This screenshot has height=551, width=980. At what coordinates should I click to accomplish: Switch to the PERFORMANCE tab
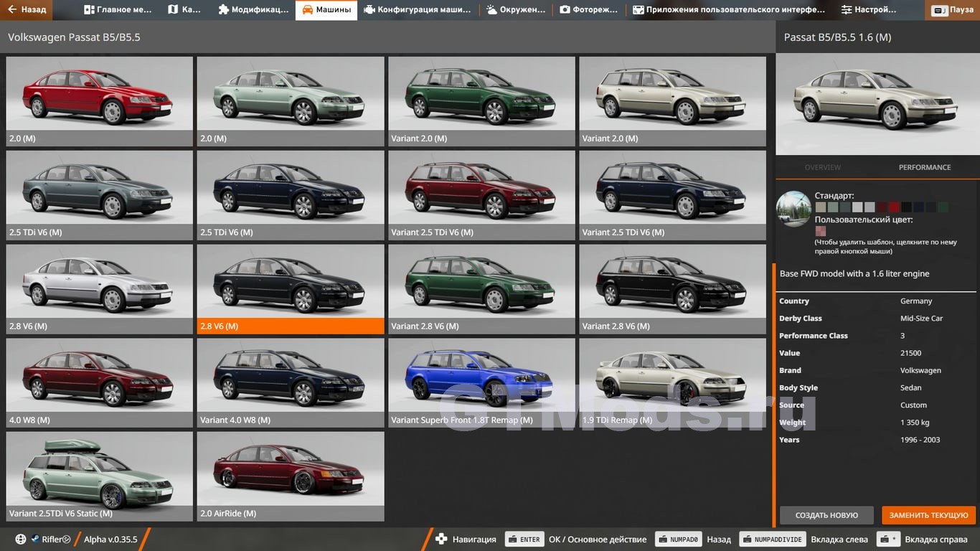[x=925, y=167]
